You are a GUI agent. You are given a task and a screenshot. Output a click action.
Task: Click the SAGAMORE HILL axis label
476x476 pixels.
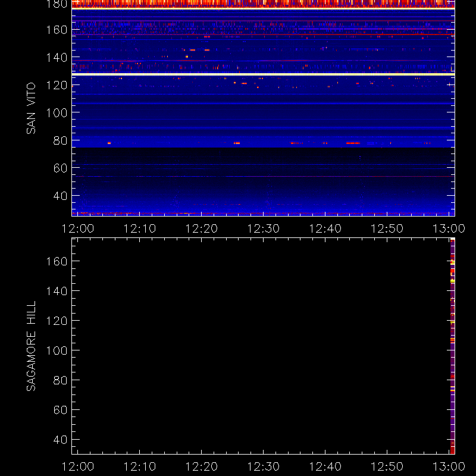[x=31, y=346]
